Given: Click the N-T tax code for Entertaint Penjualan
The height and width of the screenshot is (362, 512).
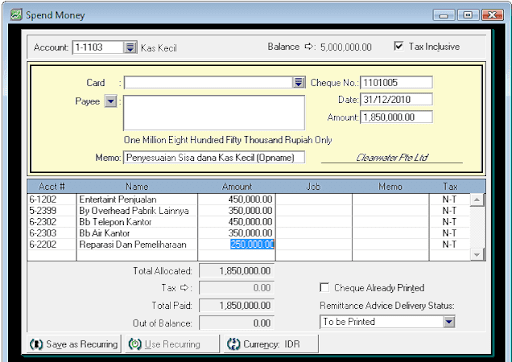Looking at the screenshot, I should pyautogui.click(x=449, y=199).
